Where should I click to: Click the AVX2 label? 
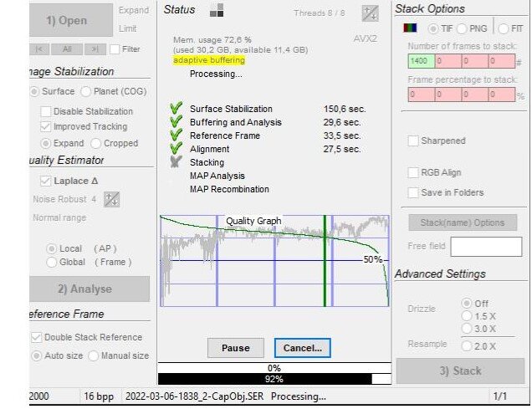pyautogui.click(x=365, y=38)
